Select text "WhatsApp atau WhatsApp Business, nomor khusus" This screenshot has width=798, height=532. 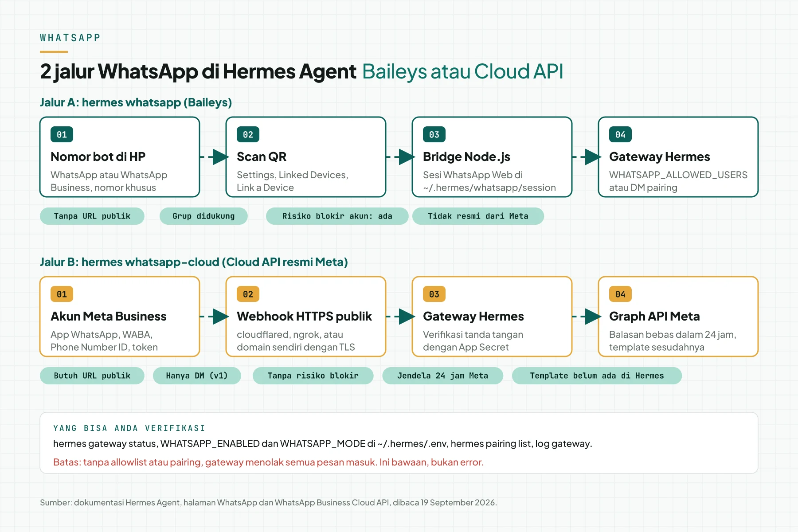click(109, 181)
